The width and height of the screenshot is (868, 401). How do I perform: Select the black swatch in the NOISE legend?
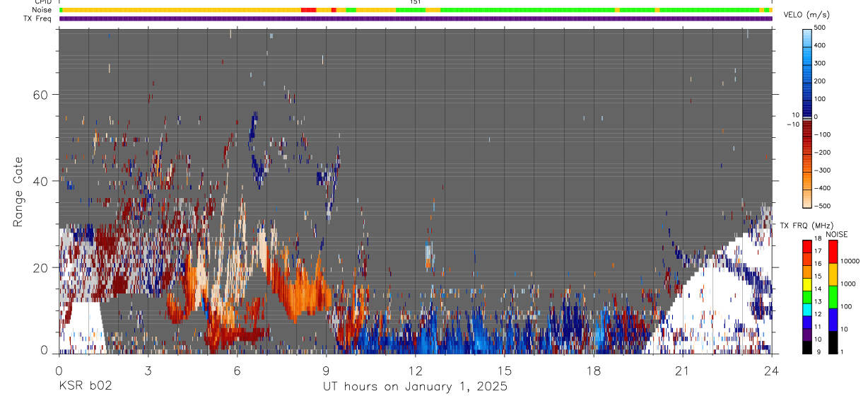pos(833,342)
